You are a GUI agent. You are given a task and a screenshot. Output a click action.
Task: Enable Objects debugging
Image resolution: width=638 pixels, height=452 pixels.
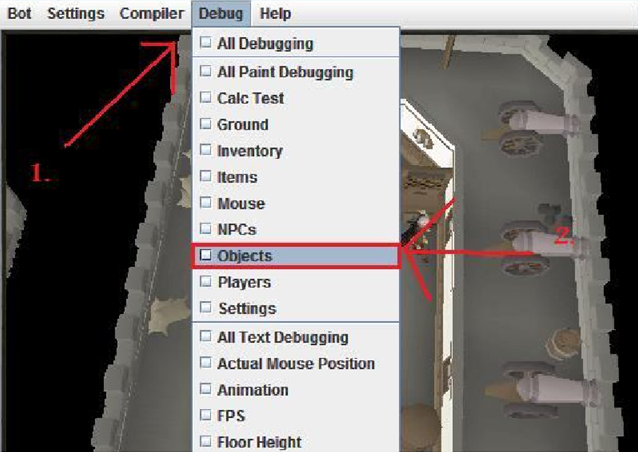coord(296,256)
